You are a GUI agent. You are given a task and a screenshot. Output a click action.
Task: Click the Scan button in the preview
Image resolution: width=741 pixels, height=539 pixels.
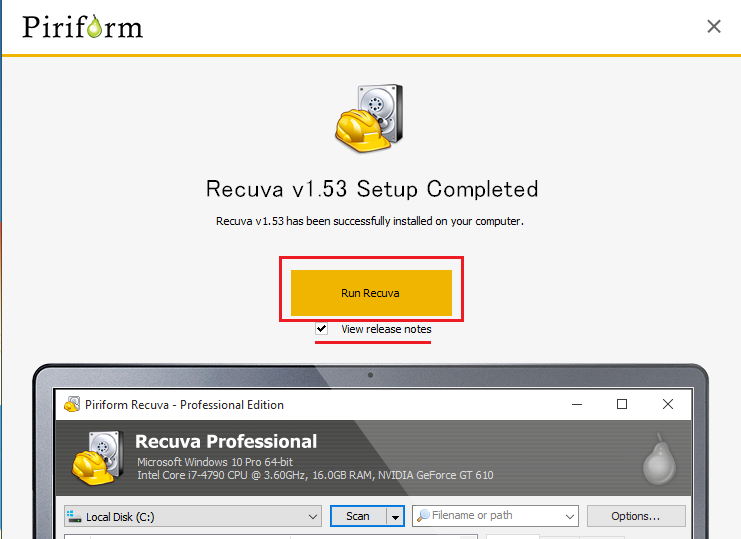coord(358,516)
